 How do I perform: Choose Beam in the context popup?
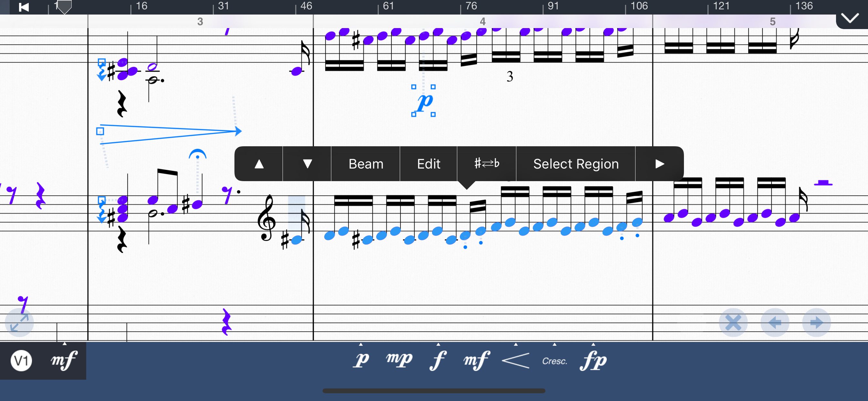366,164
